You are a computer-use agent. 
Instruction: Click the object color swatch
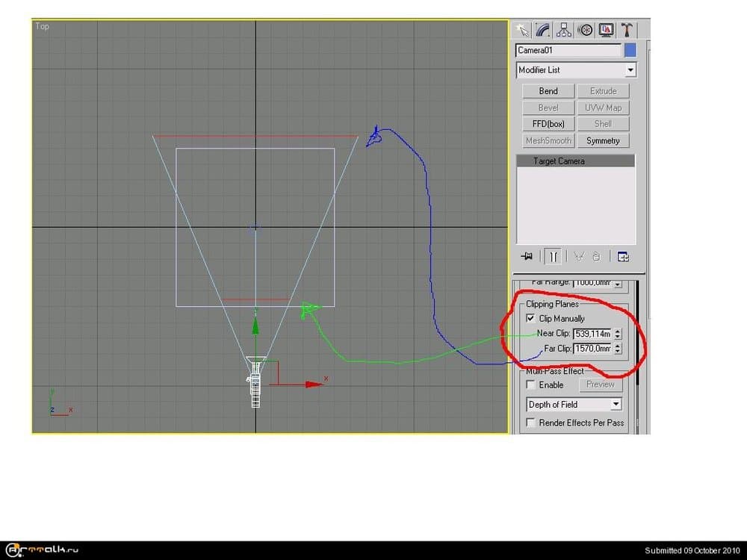coord(630,51)
